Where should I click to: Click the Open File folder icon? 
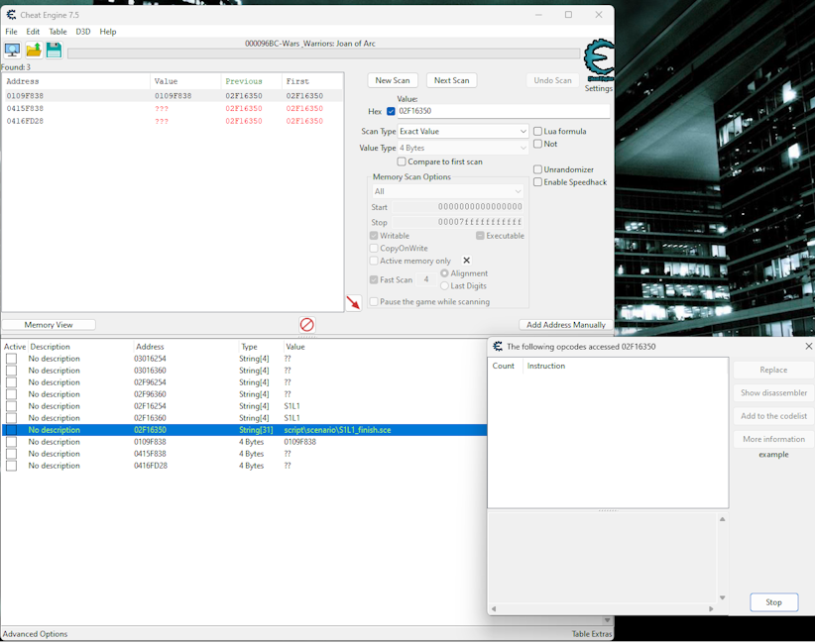(33, 50)
